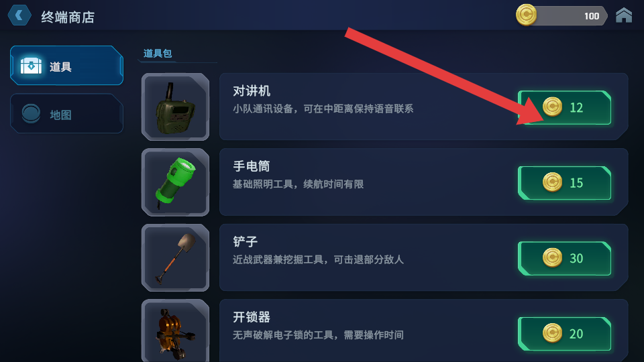Buy the 手电筒 for 15 coins
The image size is (644, 362).
point(564,183)
